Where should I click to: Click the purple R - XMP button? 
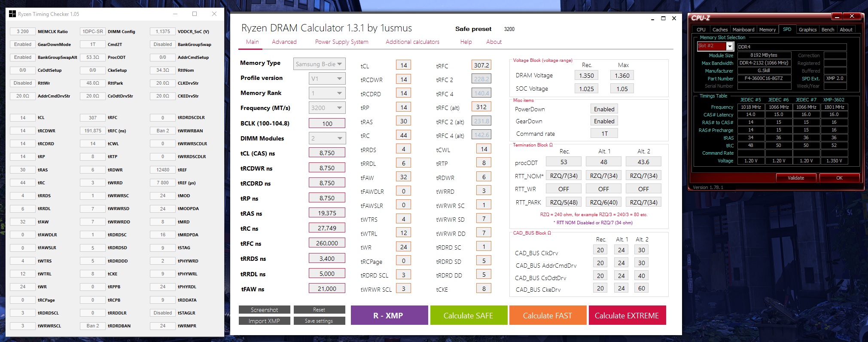tap(390, 315)
